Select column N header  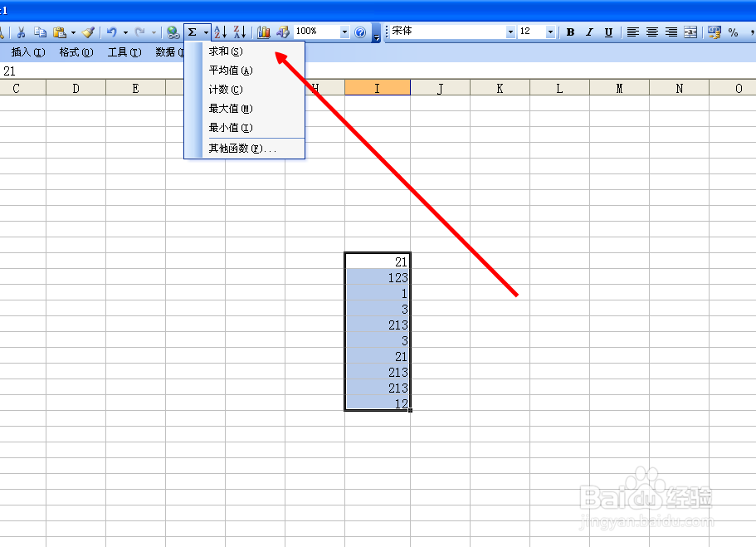(x=680, y=88)
